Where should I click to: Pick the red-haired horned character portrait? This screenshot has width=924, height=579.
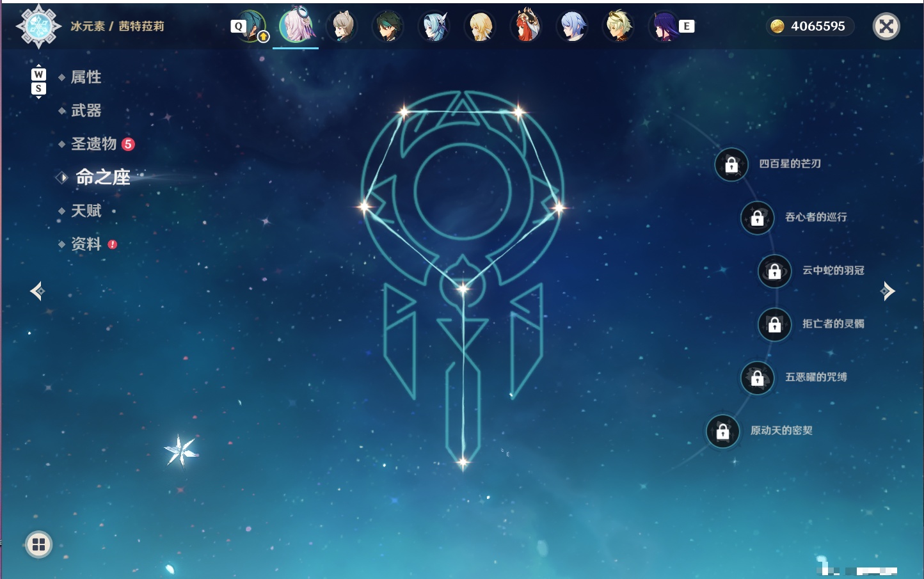point(527,26)
